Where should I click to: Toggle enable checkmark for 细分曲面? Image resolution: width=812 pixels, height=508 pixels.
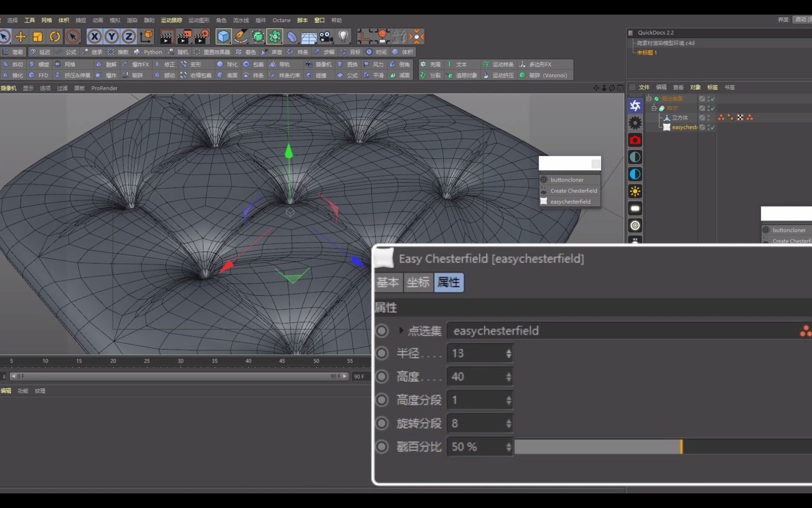point(713,99)
